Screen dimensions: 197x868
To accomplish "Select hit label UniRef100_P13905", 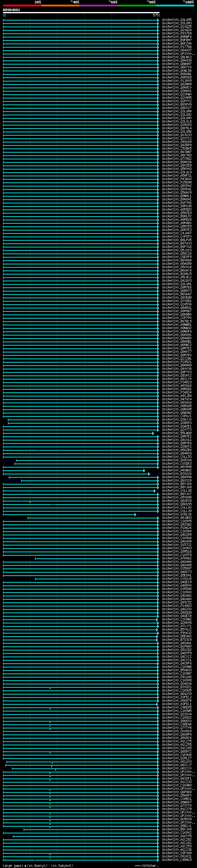I will tap(177, 81).
